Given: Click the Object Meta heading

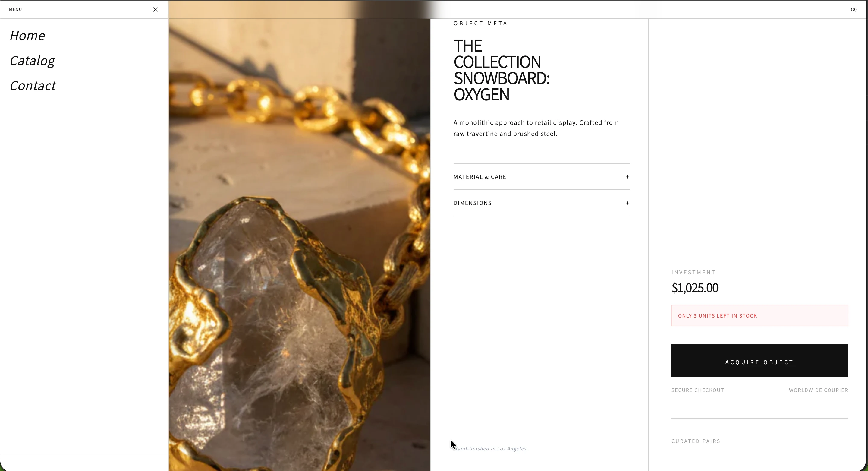Looking at the screenshot, I should (x=480, y=23).
